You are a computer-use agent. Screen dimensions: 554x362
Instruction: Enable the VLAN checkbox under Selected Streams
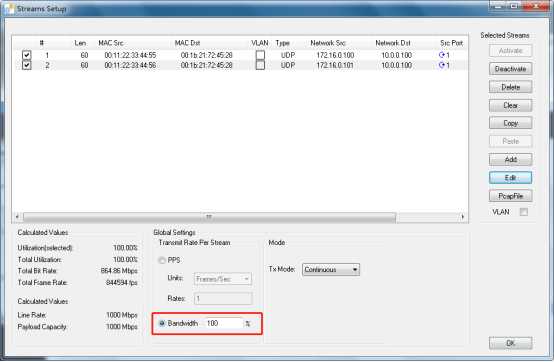point(524,212)
